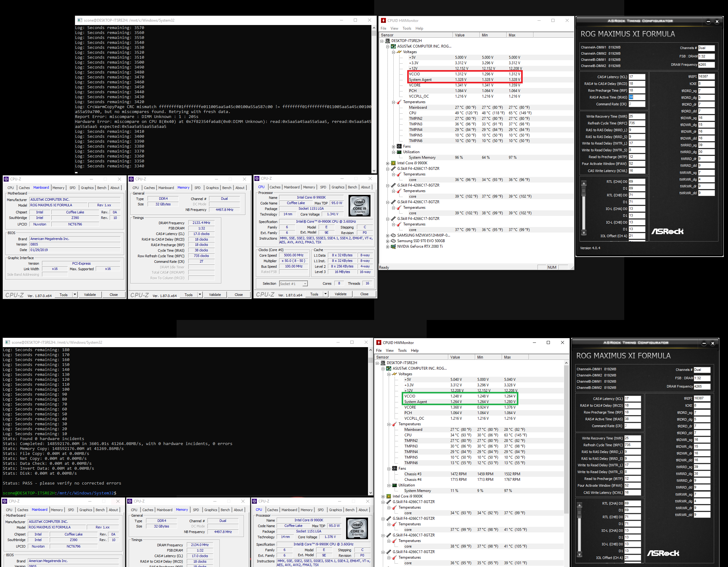
Task: Switch to Caches tab in CPU-Z showing 1.376 V
Action: click(x=272, y=510)
